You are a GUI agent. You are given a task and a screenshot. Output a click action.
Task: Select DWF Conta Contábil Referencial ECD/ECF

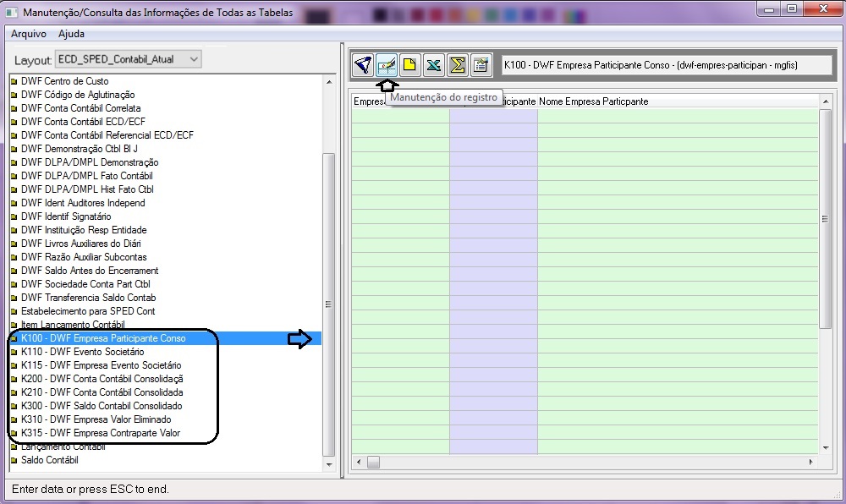click(107, 134)
